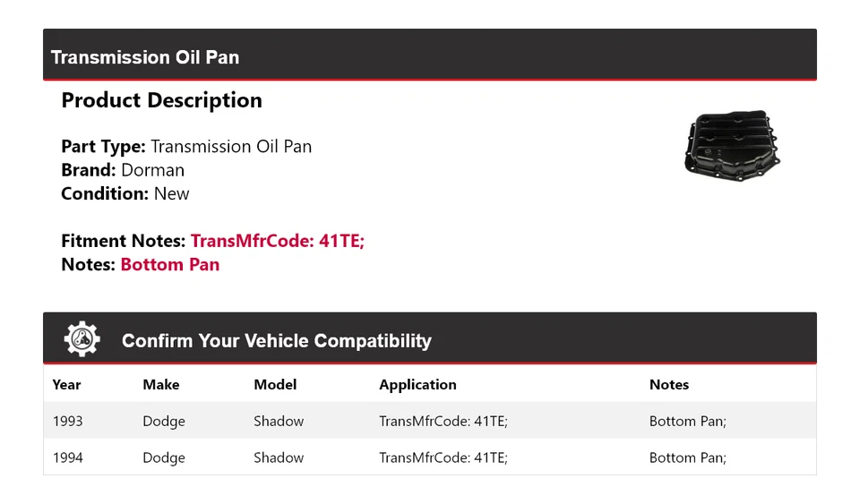
Task: Click the Make column header
Action: (161, 385)
